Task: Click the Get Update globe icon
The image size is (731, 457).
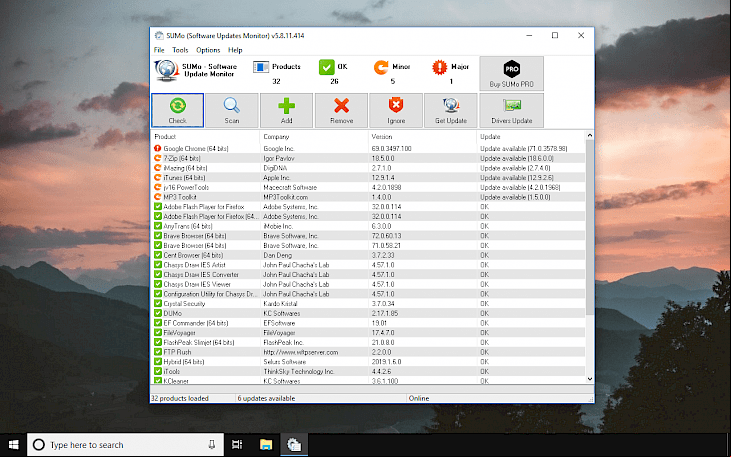Action: click(451, 106)
